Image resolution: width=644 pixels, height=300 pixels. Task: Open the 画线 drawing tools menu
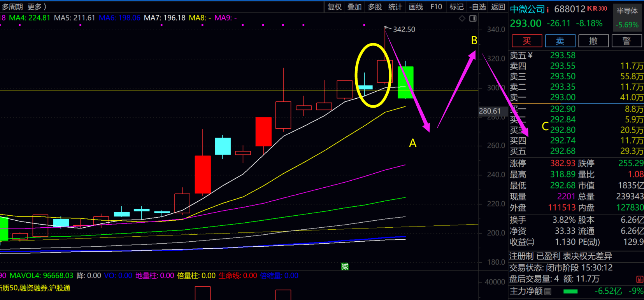[416, 7]
